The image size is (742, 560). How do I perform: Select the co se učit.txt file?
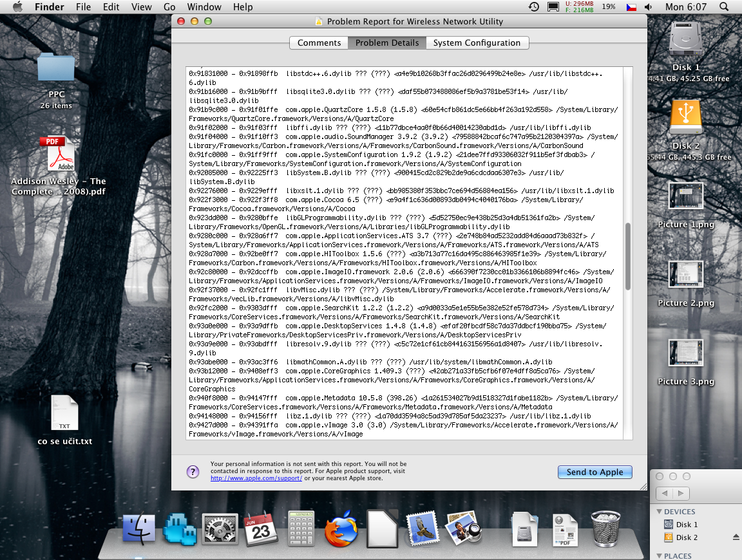(x=65, y=413)
